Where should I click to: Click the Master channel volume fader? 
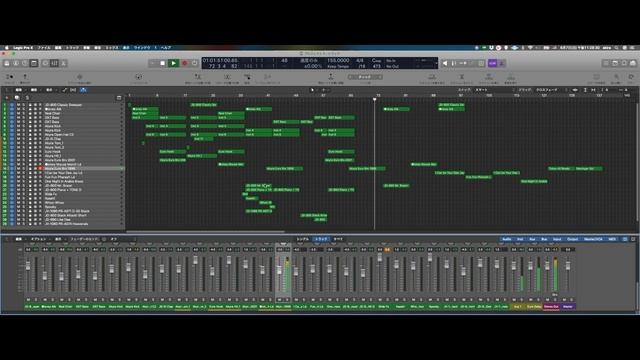[568, 266]
